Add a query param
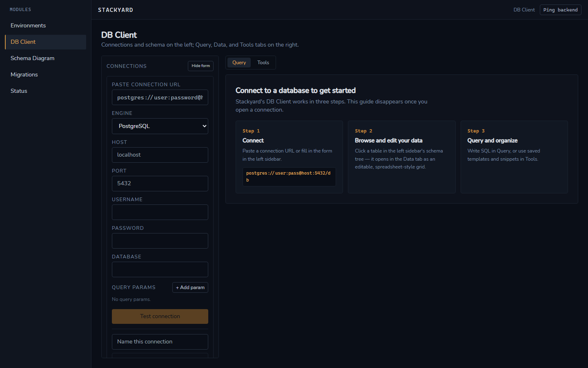The width and height of the screenshot is (588, 368). coord(190,287)
